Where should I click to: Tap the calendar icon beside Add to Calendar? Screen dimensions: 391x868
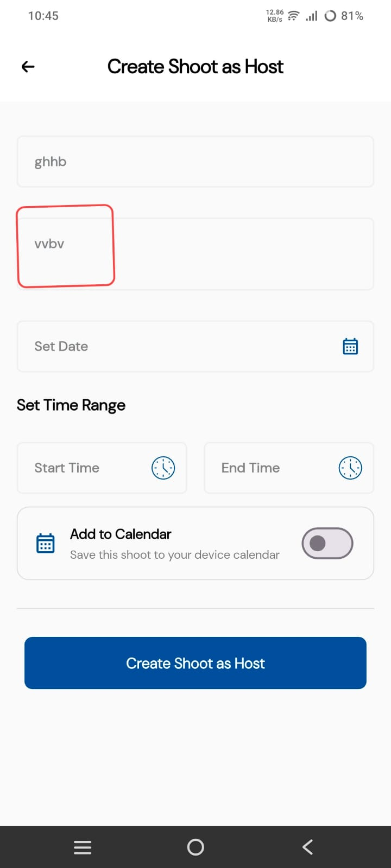46,543
